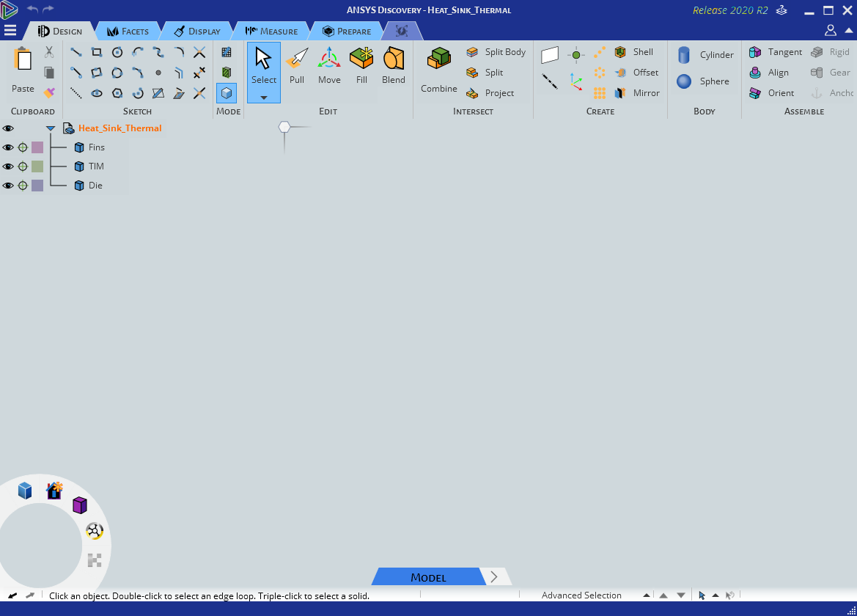
Task: Switch to Sketch mode in Mode group
Action: (227, 52)
